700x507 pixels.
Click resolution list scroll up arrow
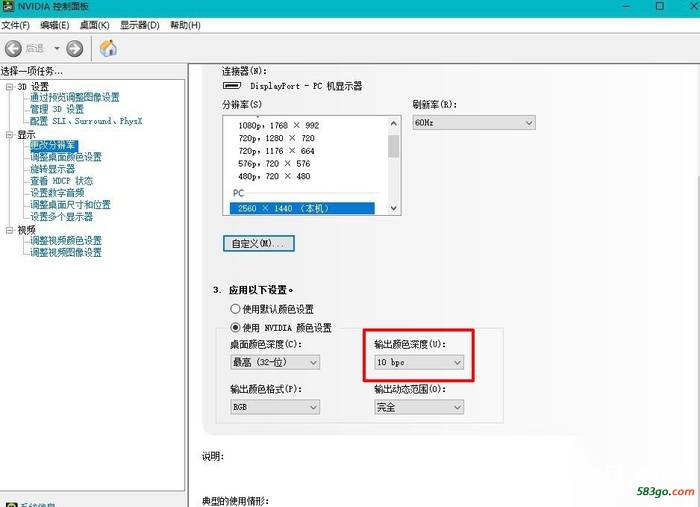393,123
